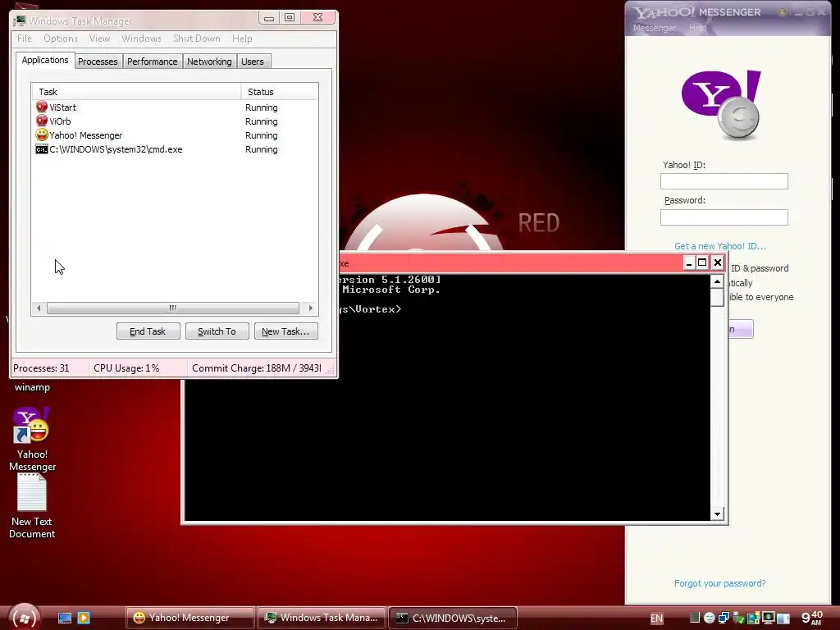Click the Switch To button
Image resolution: width=840 pixels, height=630 pixels.
pos(217,331)
